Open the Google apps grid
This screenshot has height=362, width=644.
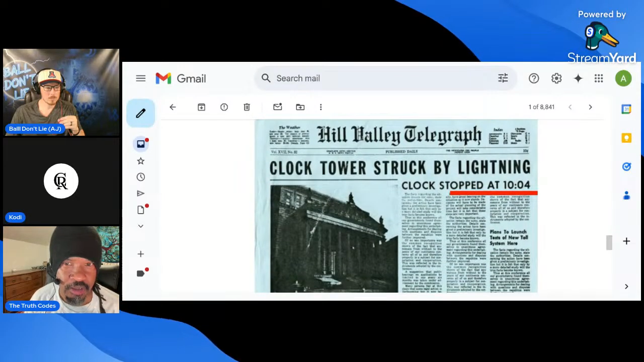pyautogui.click(x=598, y=78)
